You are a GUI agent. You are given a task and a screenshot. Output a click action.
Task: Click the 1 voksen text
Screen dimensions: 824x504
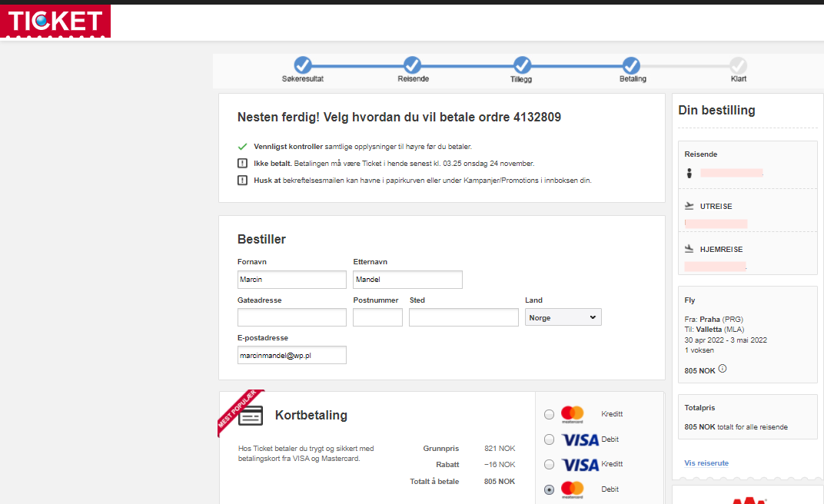pyautogui.click(x=699, y=350)
